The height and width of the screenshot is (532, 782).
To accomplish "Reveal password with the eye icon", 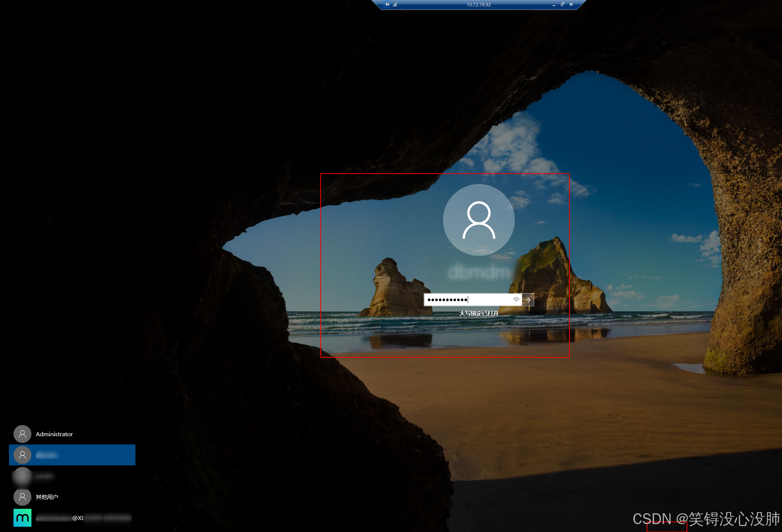I will pyautogui.click(x=516, y=300).
